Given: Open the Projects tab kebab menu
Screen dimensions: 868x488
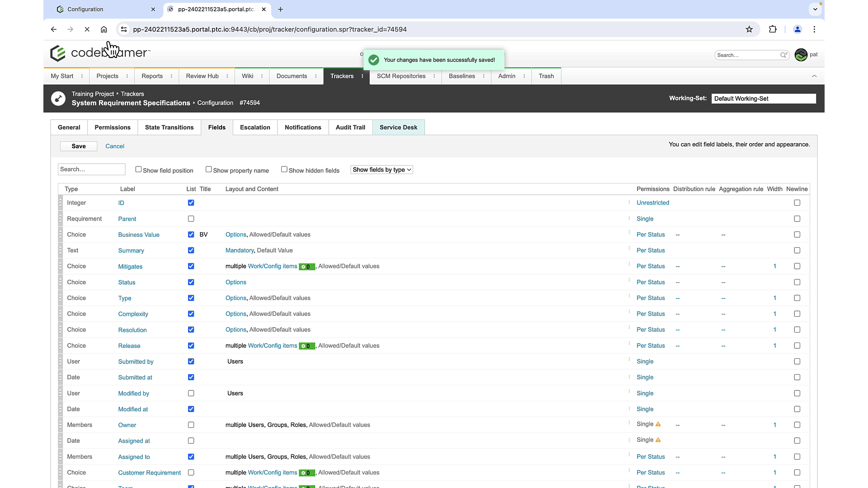Looking at the screenshot, I should pyautogui.click(x=127, y=76).
